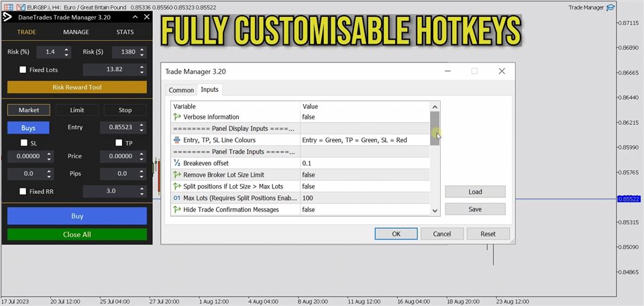Screen dimensions: 644x306
Task: Select the Limit order type
Action: click(76, 110)
